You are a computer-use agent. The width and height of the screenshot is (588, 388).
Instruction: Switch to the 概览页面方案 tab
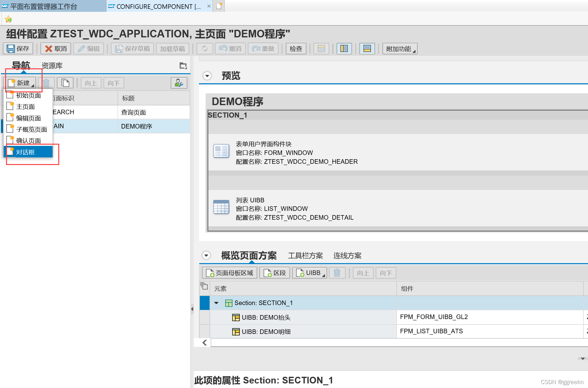coord(249,256)
